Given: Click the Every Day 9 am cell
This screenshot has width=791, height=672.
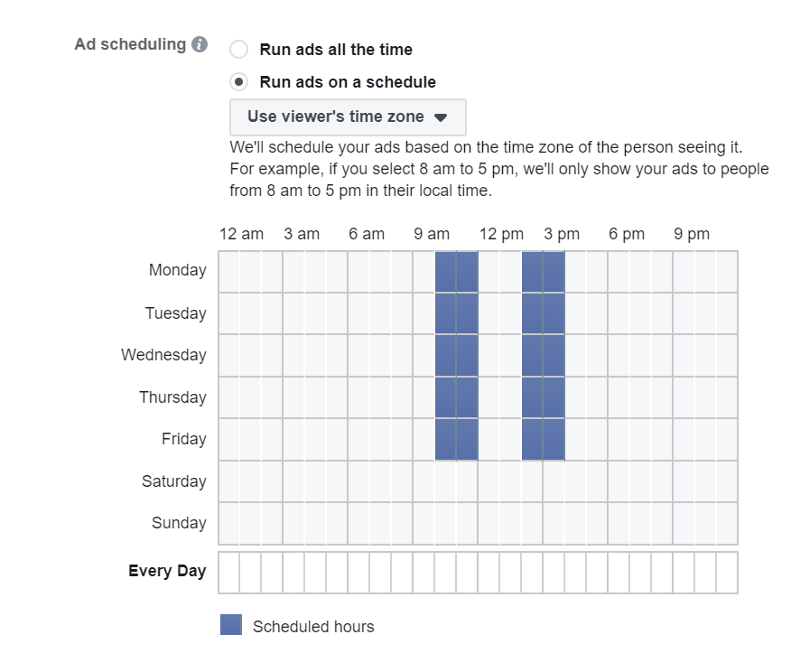Looking at the screenshot, I should coord(423,573).
